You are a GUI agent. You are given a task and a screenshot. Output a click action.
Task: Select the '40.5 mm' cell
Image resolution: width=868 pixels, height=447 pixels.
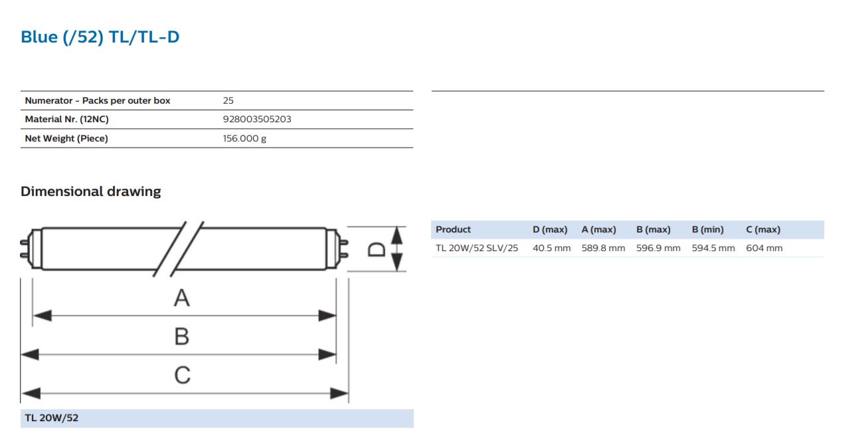552,248
